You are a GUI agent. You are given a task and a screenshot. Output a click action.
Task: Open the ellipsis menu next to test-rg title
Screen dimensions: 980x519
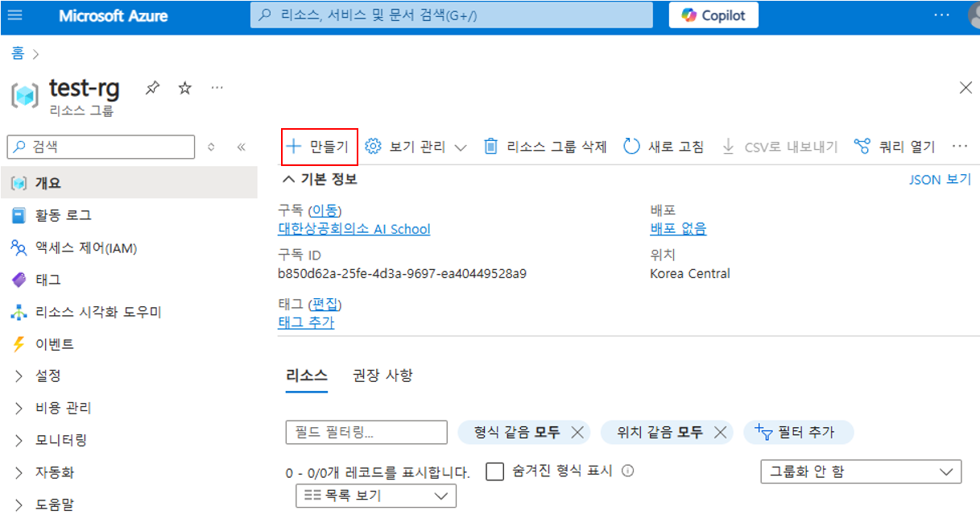click(217, 87)
